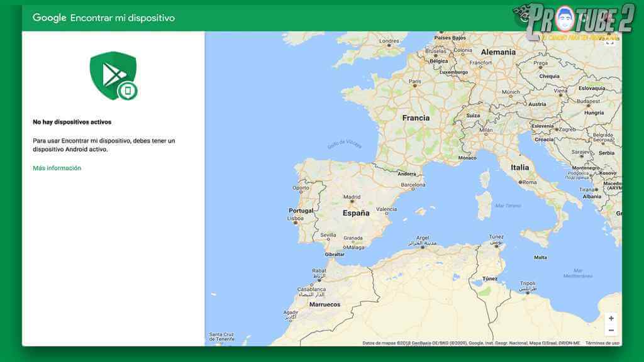The height and width of the screenshot is (362, 644).
Task: Toggle fullscreen map view icon
Action: point(609,41)
